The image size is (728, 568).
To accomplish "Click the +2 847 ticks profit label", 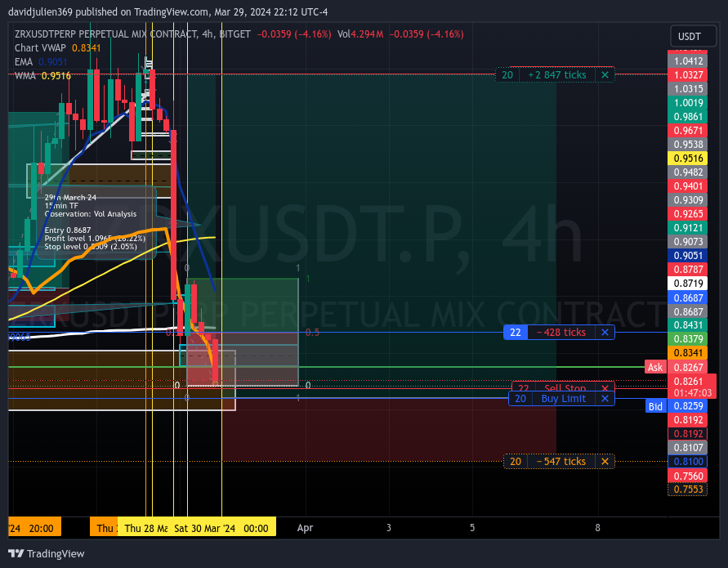I will pos(556,74).
